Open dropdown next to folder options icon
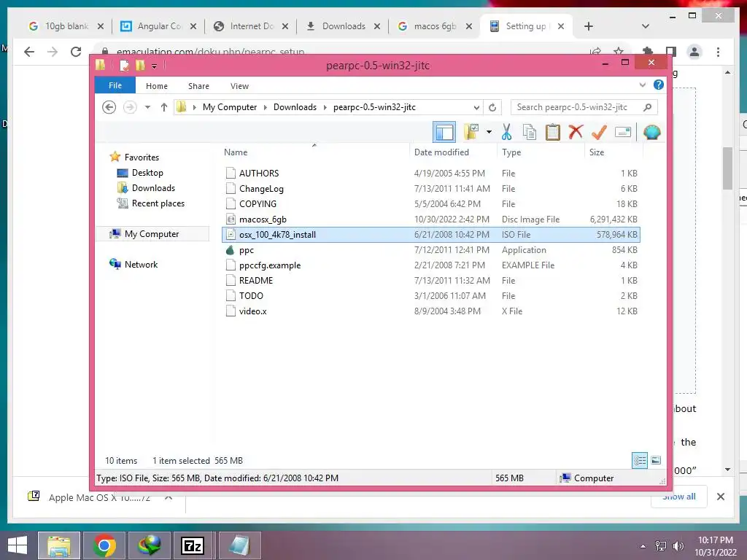Image resolution: width=747 pixels, height=560 pixels. coord(489,132)
